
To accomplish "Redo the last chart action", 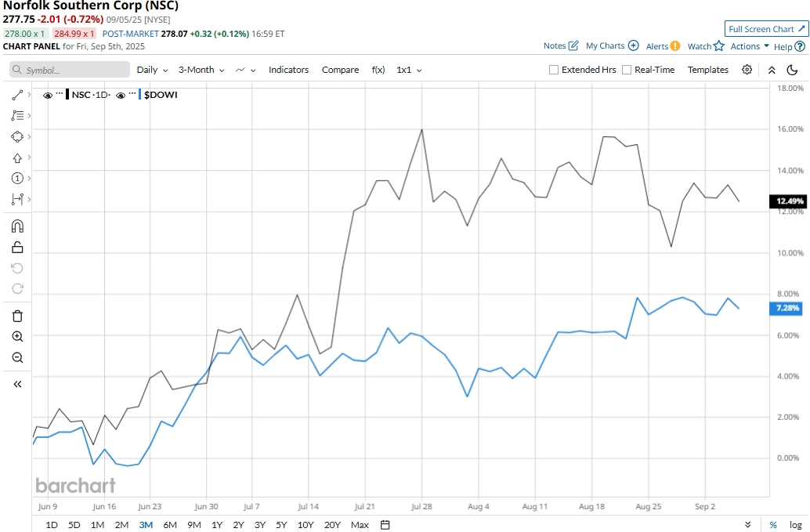I will click(17, 289).
